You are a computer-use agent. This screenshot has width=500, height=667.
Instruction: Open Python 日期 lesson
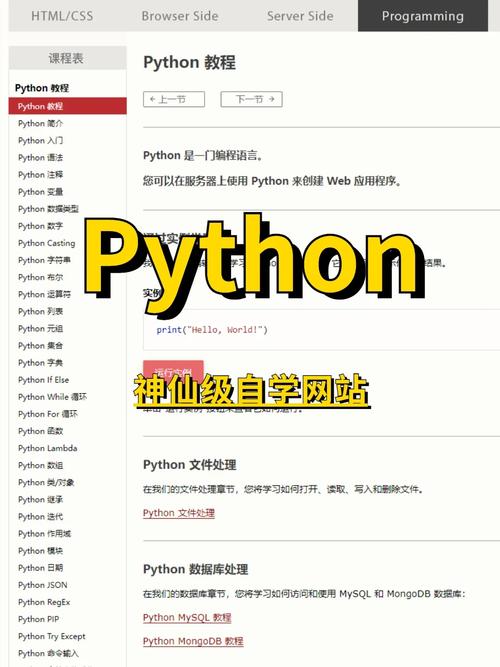40,568
